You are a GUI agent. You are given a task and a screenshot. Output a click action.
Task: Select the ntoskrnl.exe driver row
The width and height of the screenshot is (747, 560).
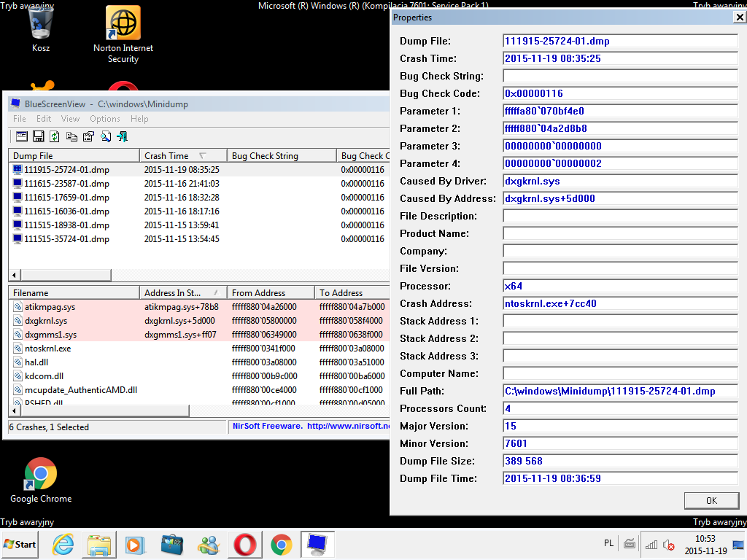coord(199,348)
